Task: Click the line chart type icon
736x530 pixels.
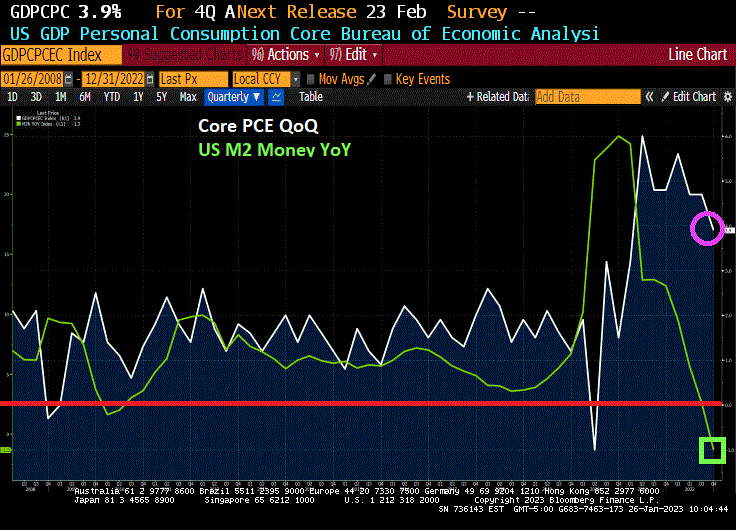Action: tap(276, 97)
